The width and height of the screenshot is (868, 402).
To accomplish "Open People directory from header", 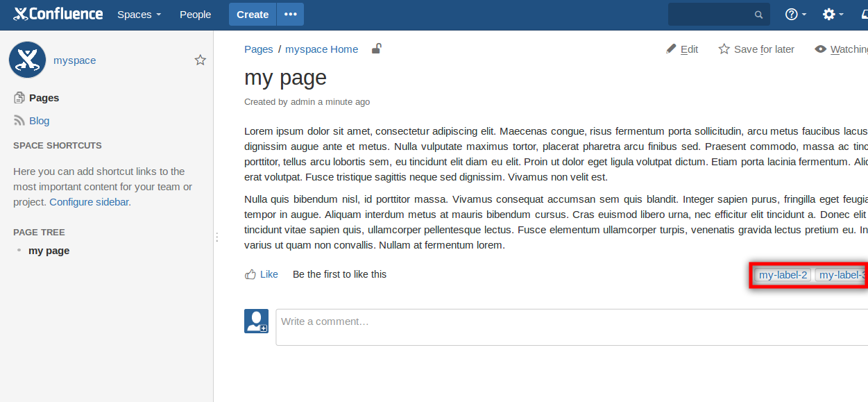I will coord(195,15).
